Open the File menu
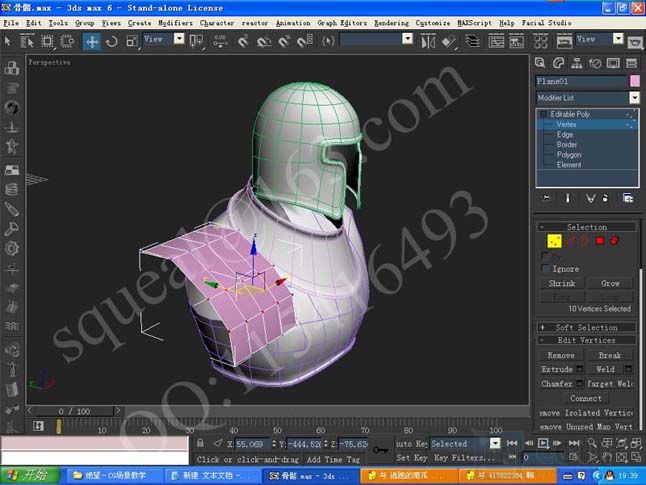Image resolution: width=646 pixels, height=485 pixels. (x=11, y=23)
